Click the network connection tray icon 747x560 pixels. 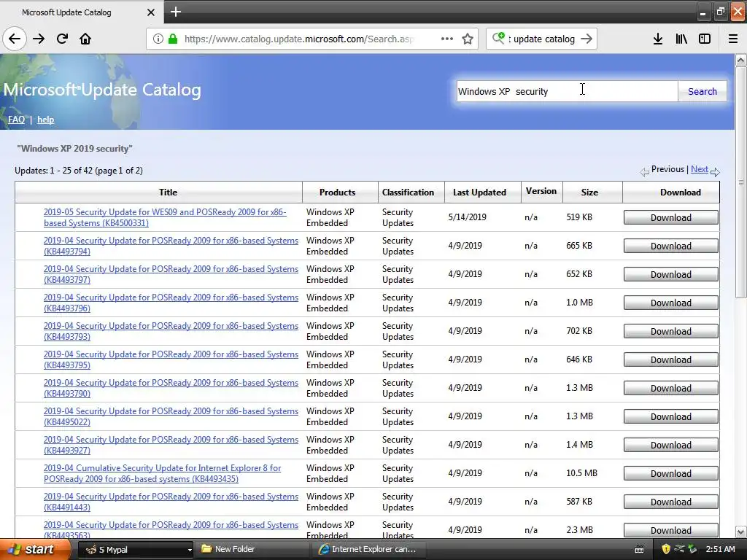tap(679, 549)
